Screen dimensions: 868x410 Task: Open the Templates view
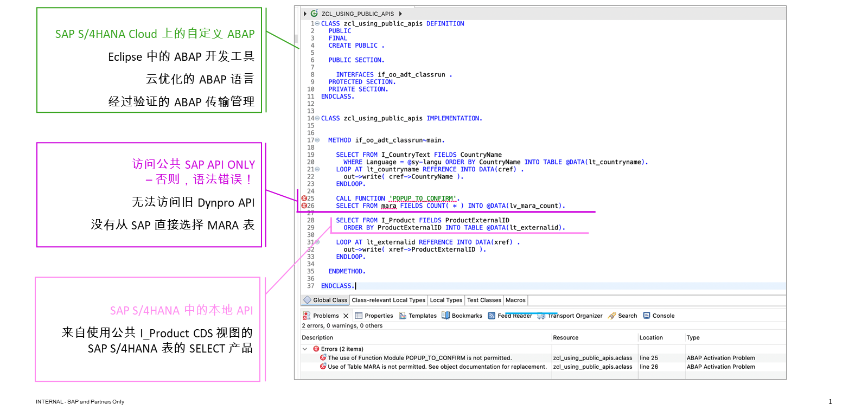(423, 316)
